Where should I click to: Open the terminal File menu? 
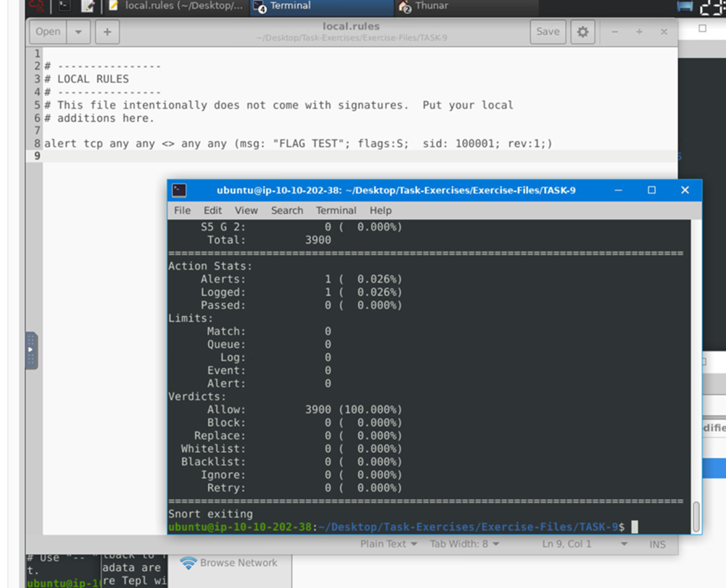(x=182, y=210)
